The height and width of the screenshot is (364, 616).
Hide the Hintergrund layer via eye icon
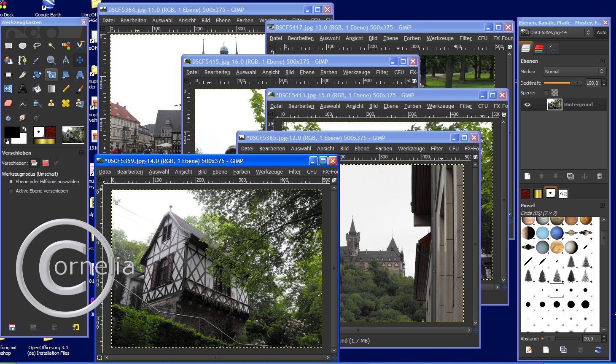click(x=527, y=104)
